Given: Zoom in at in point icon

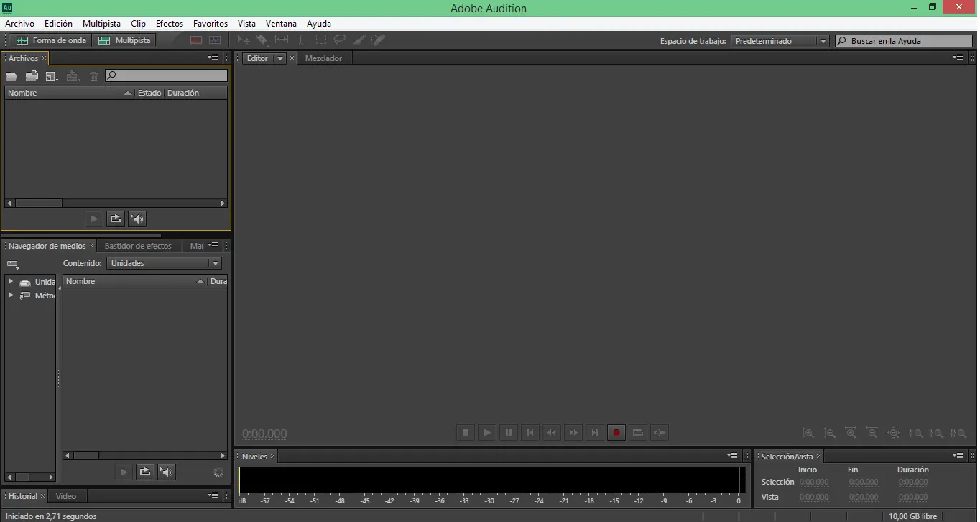Looking at the screenshot, I should coord(915,434).
